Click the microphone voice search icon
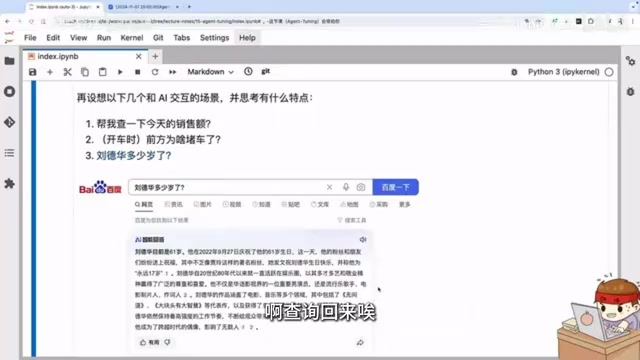Viewport: 640px width, 360px height. pyautogui.click(x=346, y=187)
